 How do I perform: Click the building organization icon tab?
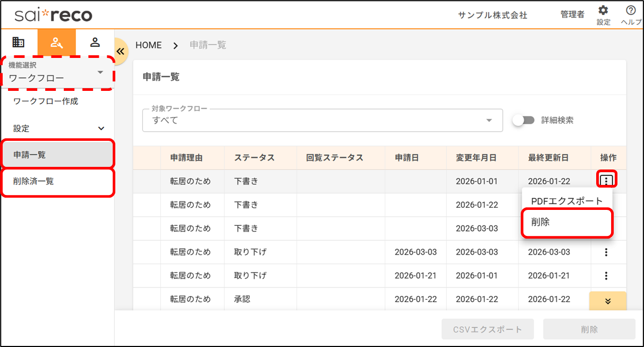[19, 43]
